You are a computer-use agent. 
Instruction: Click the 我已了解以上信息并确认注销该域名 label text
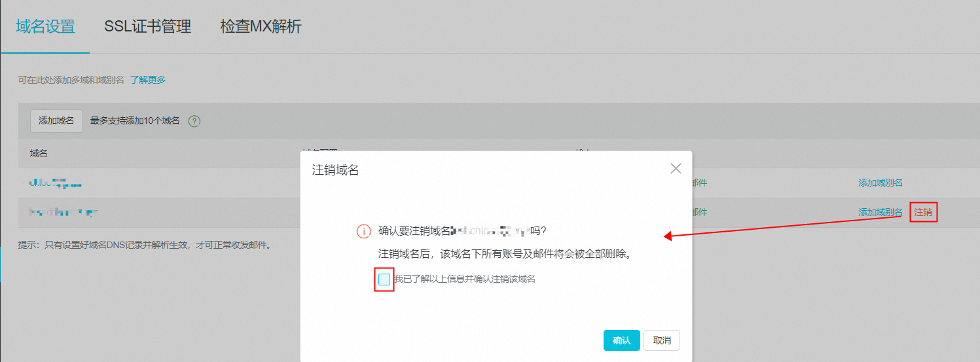(x=464, y=280)
